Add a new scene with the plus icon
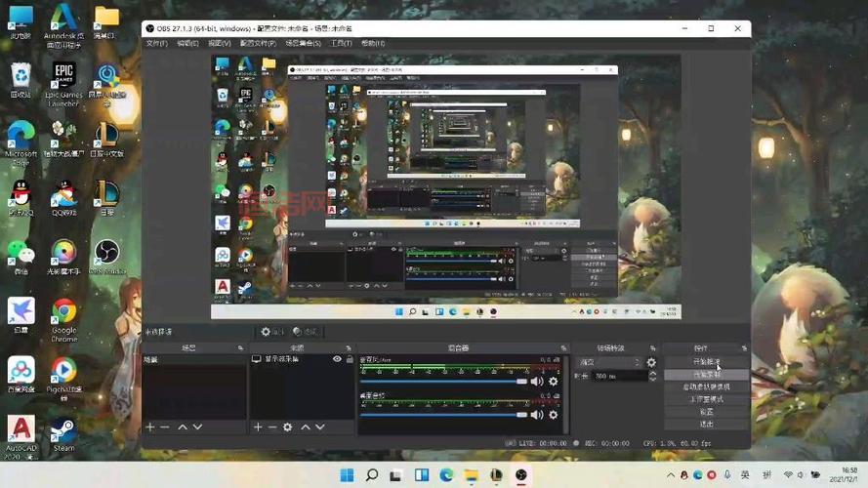The image size is (868, 488). coord(150,427)
